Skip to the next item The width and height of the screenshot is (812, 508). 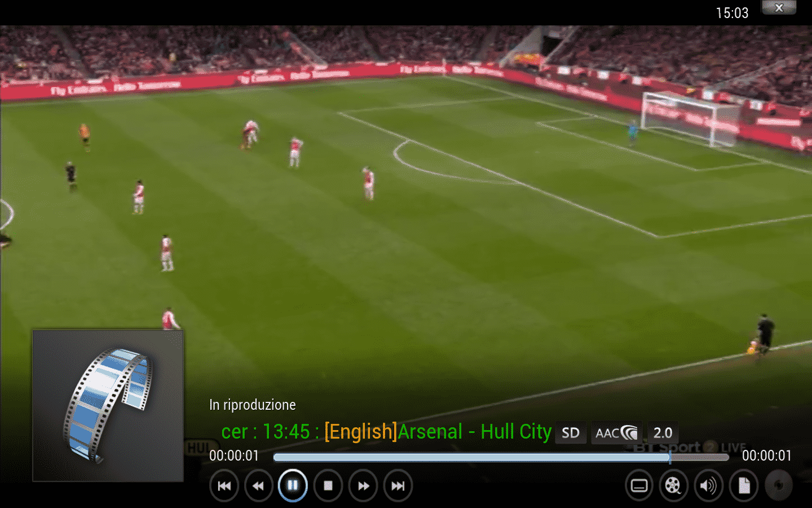click(x=398, y=485)
